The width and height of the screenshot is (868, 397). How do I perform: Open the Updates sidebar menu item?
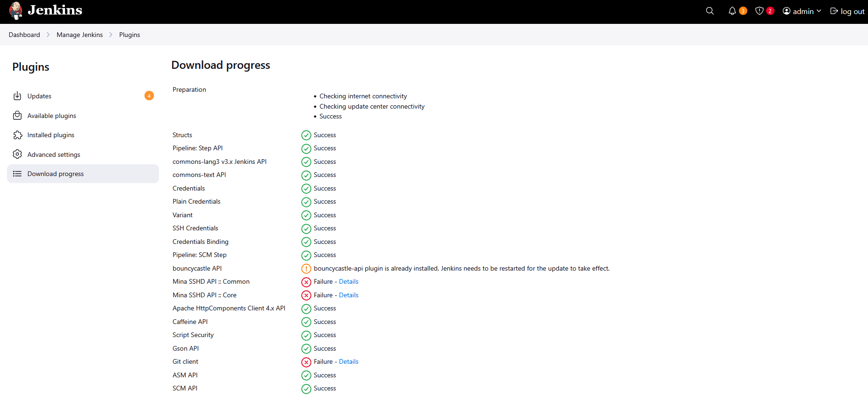pos(83,96)
